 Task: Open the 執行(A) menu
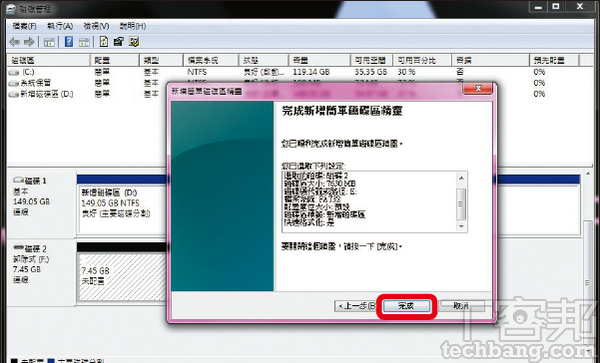[x=60, y=26]
